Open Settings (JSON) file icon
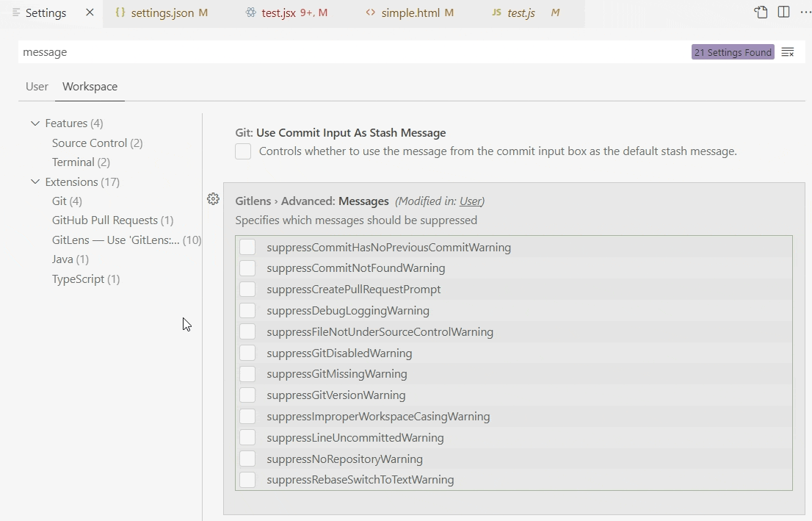This screenshot has height=521, width=812. (x=761, y=12)
